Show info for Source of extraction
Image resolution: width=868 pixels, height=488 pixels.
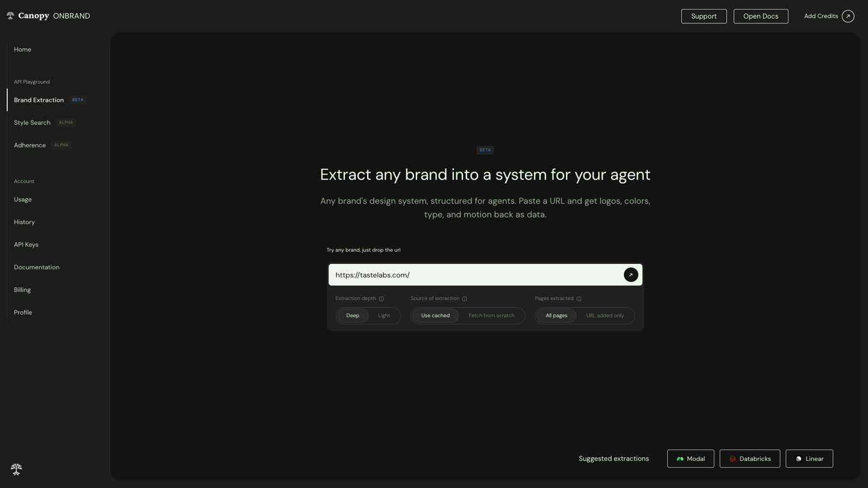point(464,299)
